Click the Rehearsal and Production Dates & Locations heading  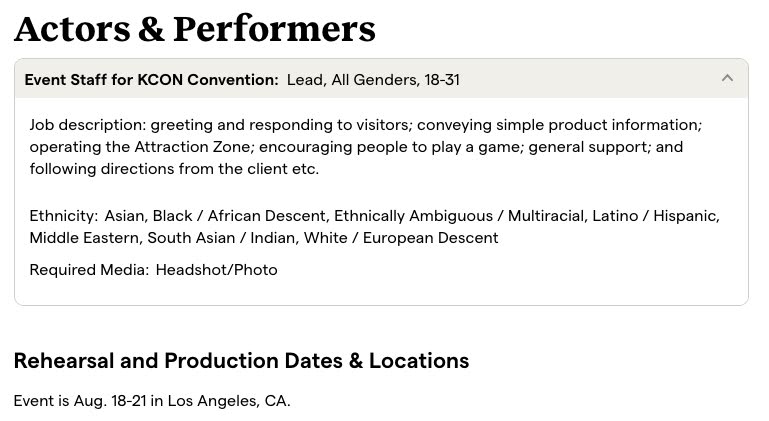241,361
